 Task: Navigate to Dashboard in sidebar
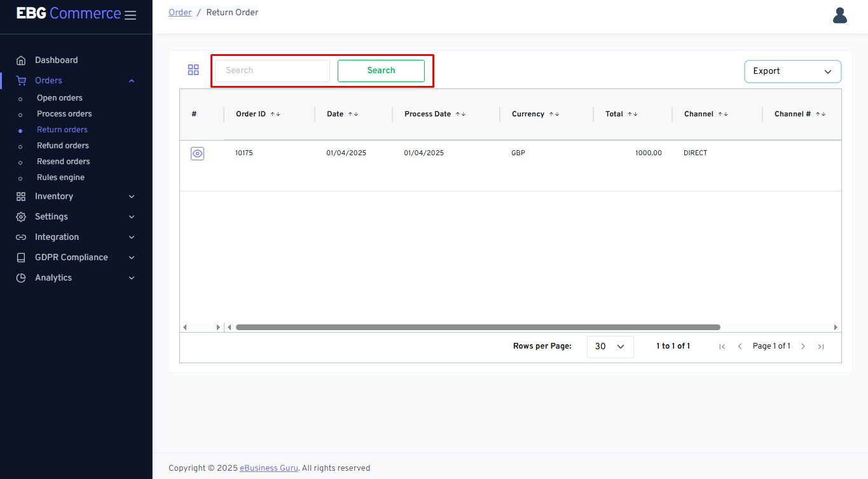[56, 60]
